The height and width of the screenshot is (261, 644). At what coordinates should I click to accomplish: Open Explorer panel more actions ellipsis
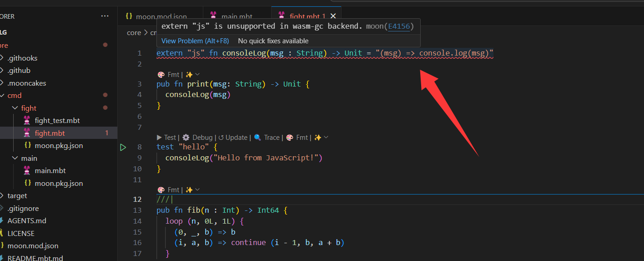click(105, 16)
